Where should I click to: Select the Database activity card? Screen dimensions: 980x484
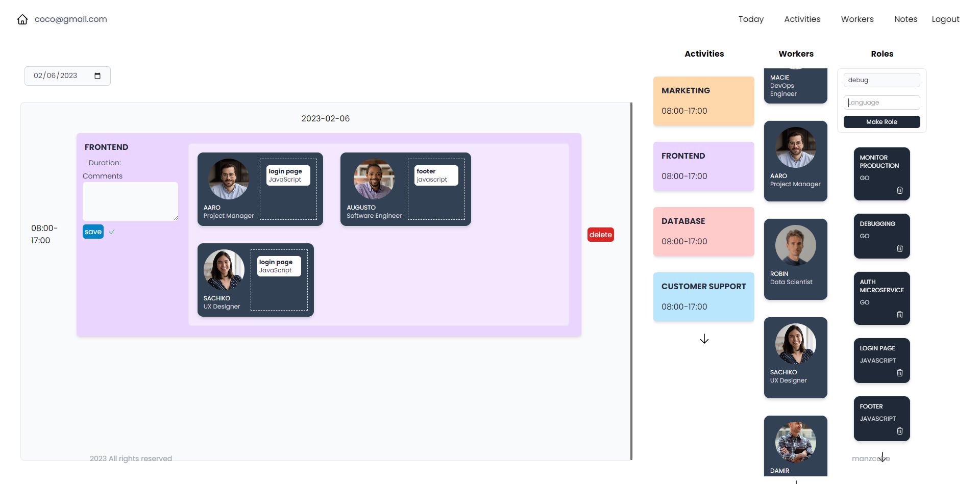(x=704, y=232)
